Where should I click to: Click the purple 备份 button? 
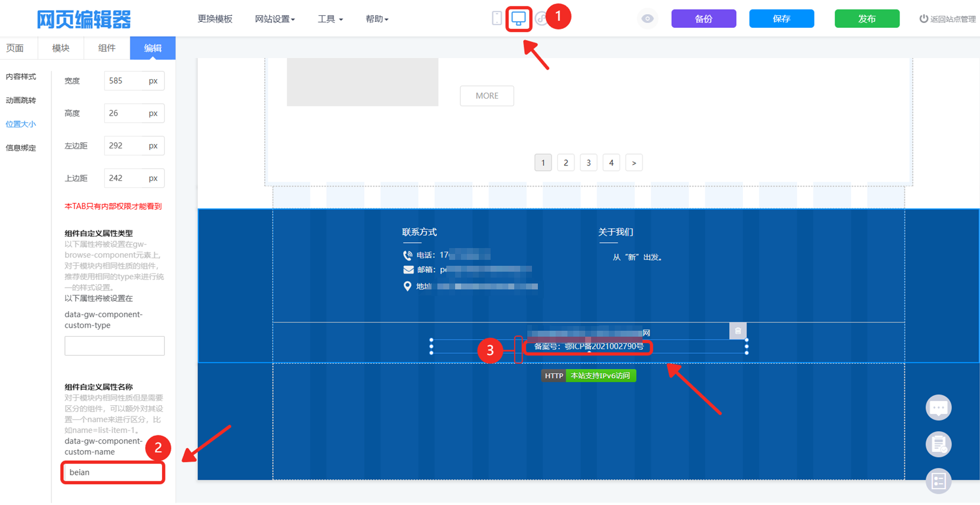click(x=703, y=19)
